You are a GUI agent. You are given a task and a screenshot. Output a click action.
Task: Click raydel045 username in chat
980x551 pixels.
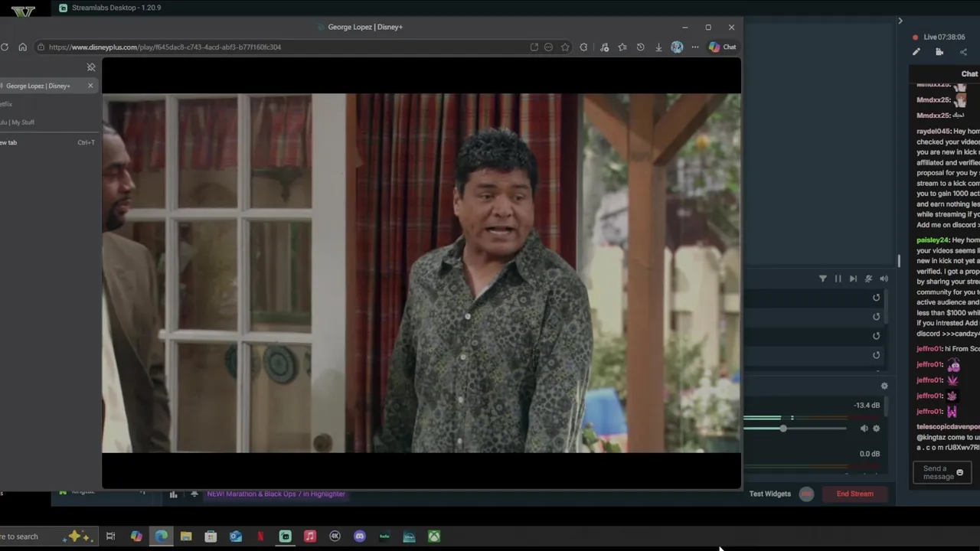click(x=933, y=132)
